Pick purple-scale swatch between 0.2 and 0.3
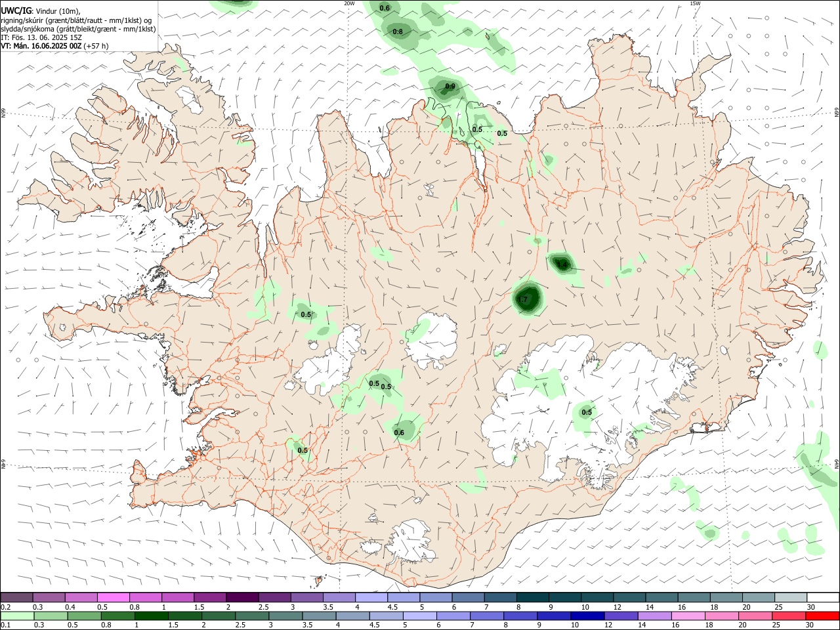The height and width of the screenshot is (630, 840). coord(17,598)
